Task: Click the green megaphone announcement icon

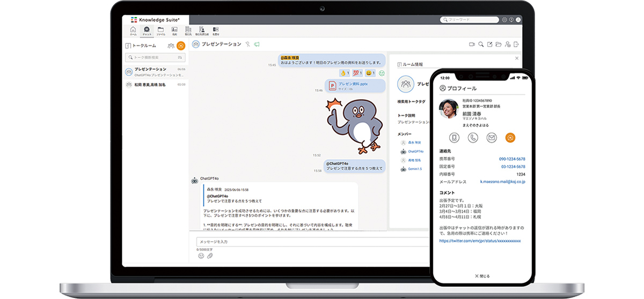Action: point(257,44)
